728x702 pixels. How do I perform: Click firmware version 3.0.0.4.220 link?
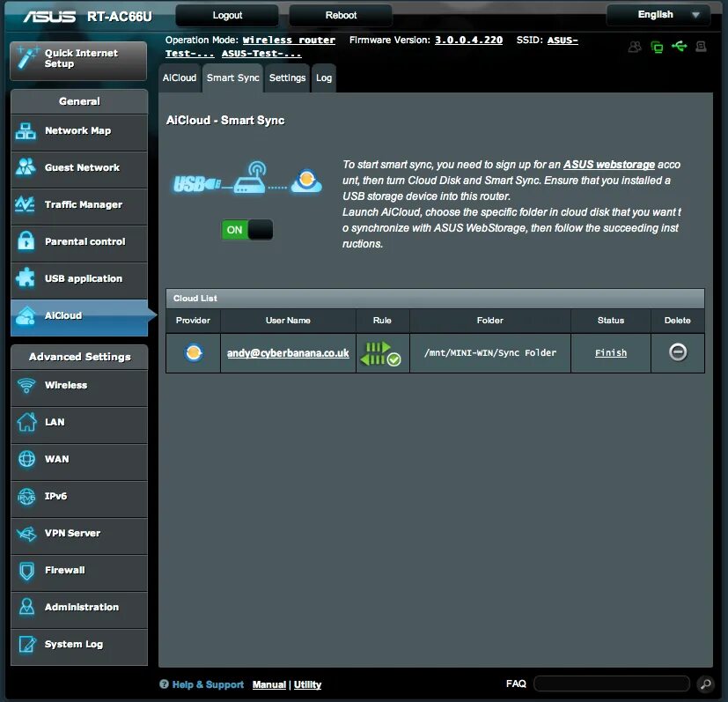468,41
